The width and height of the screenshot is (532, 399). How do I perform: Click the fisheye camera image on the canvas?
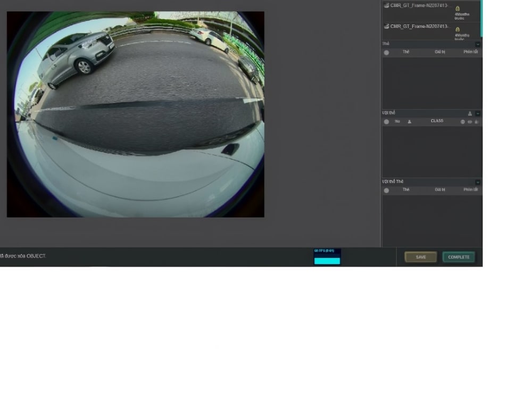pyautogui.click(x=135, y=114)
